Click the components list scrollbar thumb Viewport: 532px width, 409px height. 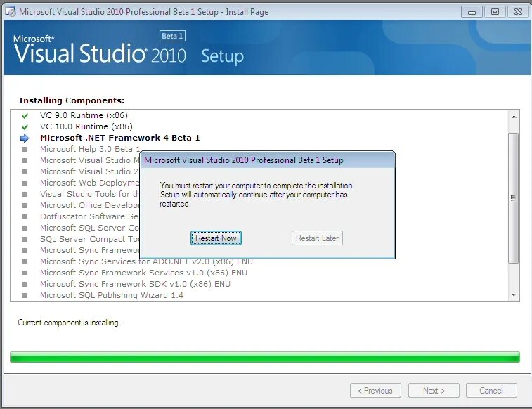(x=514, y=198)
